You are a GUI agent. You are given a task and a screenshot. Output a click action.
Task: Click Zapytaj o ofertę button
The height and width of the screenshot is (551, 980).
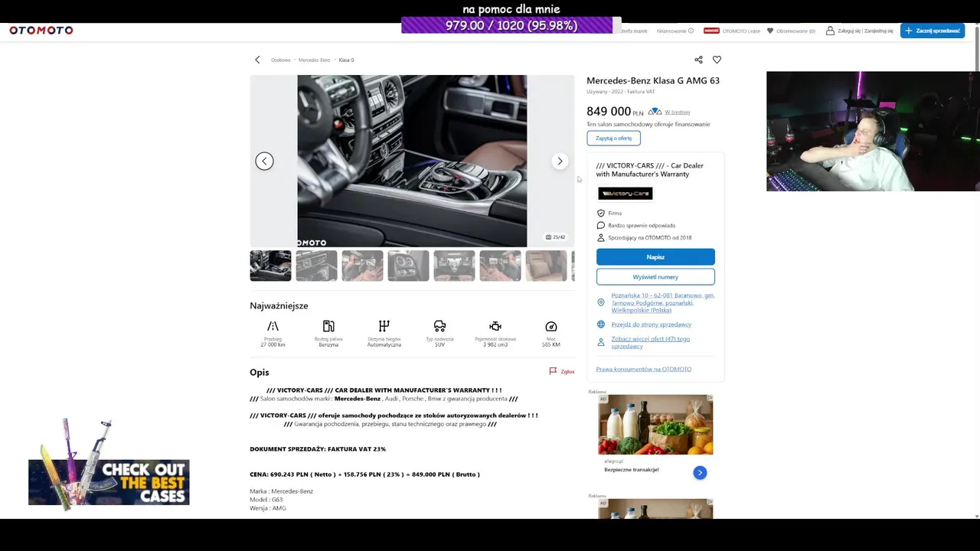[x=613, y=139]
